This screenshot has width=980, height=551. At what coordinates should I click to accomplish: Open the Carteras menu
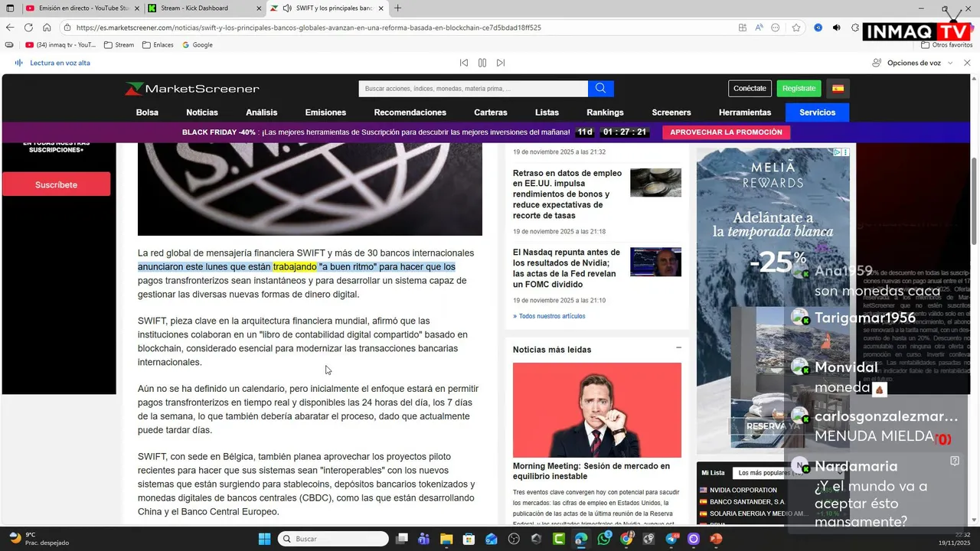click(x=491, y=112)
